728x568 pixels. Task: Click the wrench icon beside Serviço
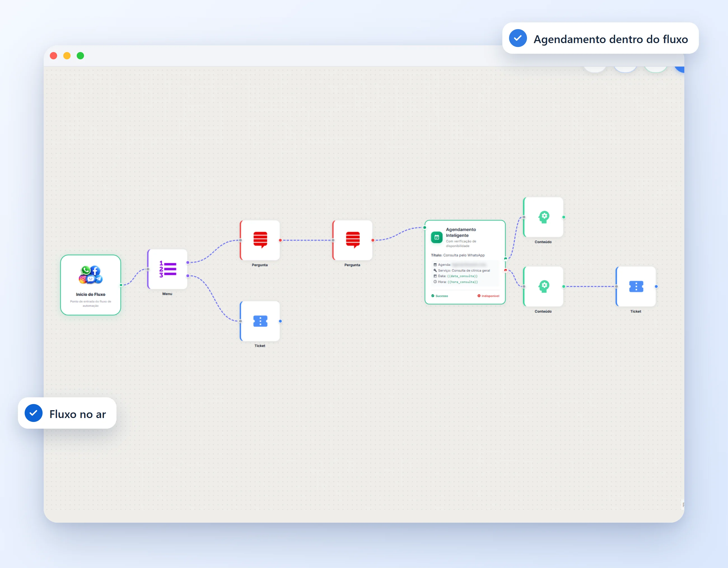tap(435, 270)
